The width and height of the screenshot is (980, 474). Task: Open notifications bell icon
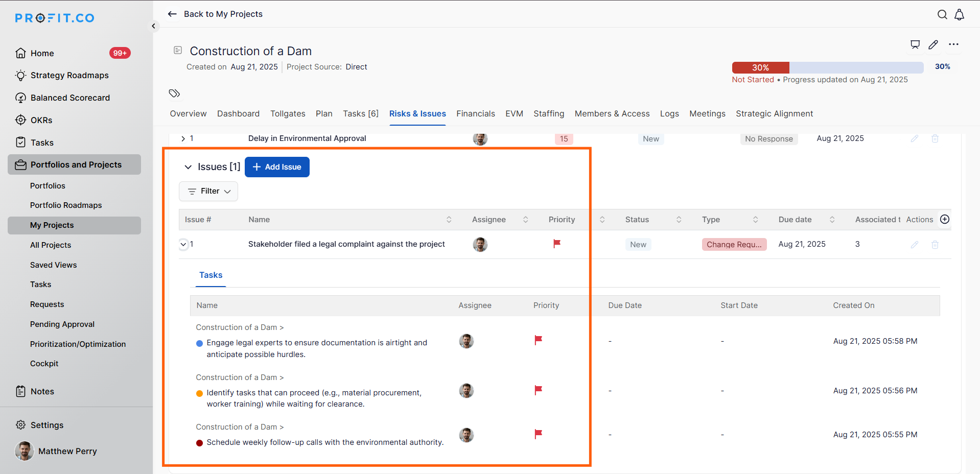coord(959,15)
